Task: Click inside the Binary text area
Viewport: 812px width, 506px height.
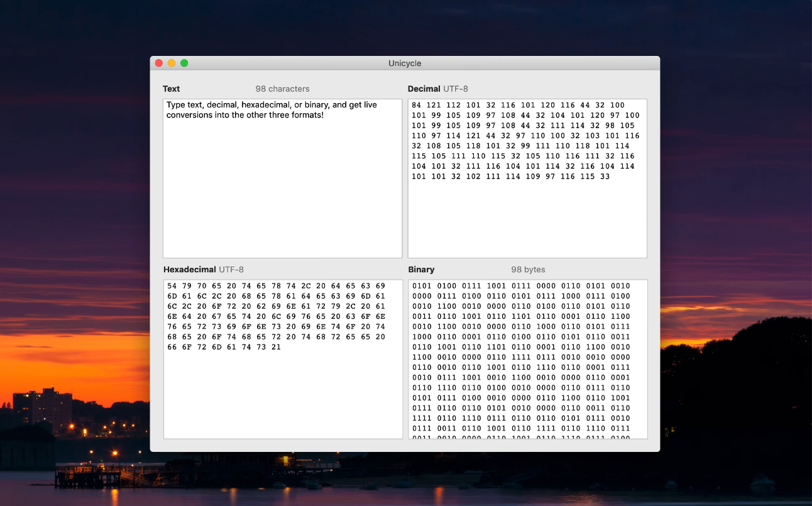Action: coord(528,359)
